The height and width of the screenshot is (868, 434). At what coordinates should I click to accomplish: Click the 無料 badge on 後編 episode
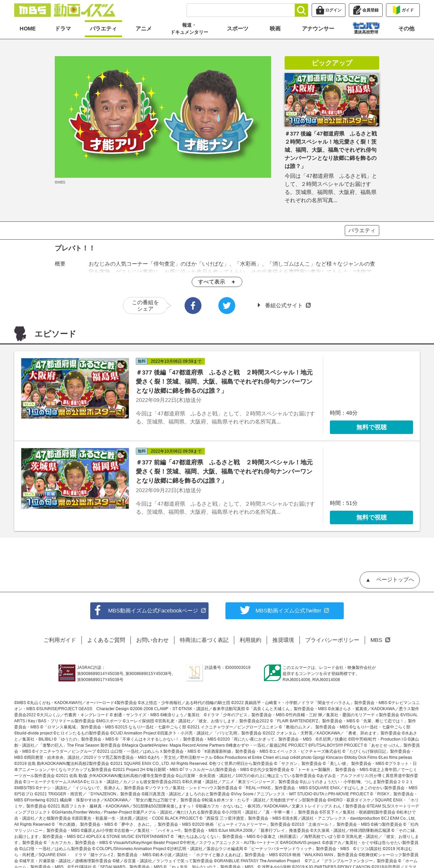coord(141,361)
